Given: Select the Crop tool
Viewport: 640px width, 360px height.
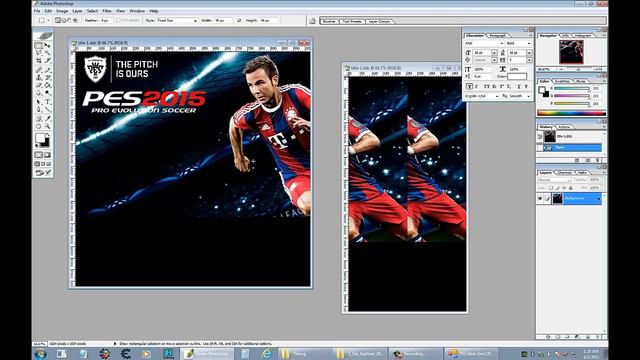Looking at the screenshot, I should click(x=38, y=60).
